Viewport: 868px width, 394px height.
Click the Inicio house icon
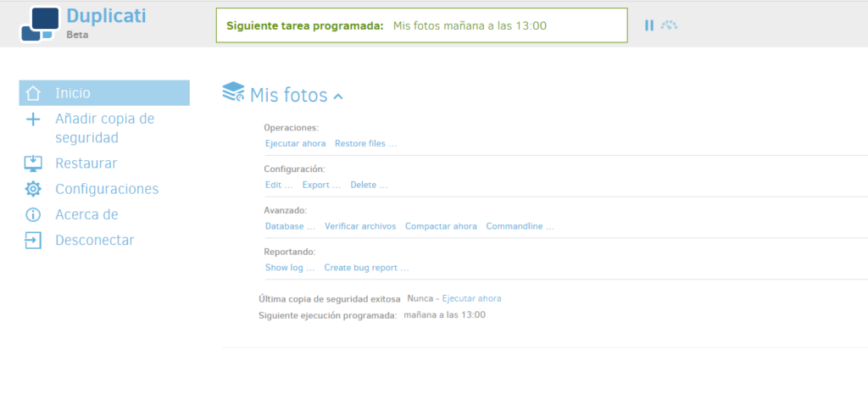tap(33, 93)
